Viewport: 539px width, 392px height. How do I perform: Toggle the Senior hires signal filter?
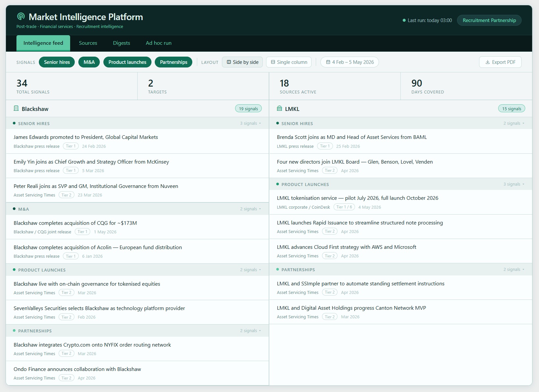click(57, 62)
